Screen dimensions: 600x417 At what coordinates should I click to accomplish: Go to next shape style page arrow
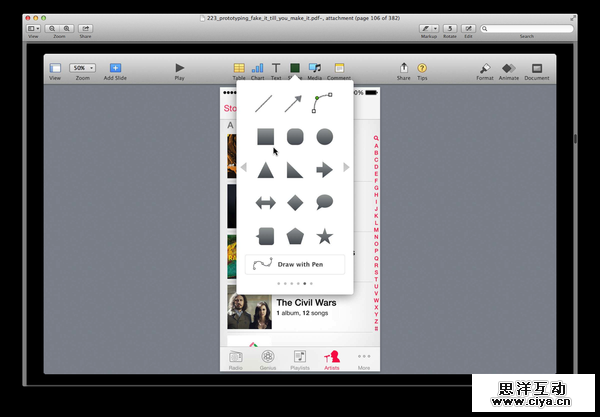tap(346, 167)
